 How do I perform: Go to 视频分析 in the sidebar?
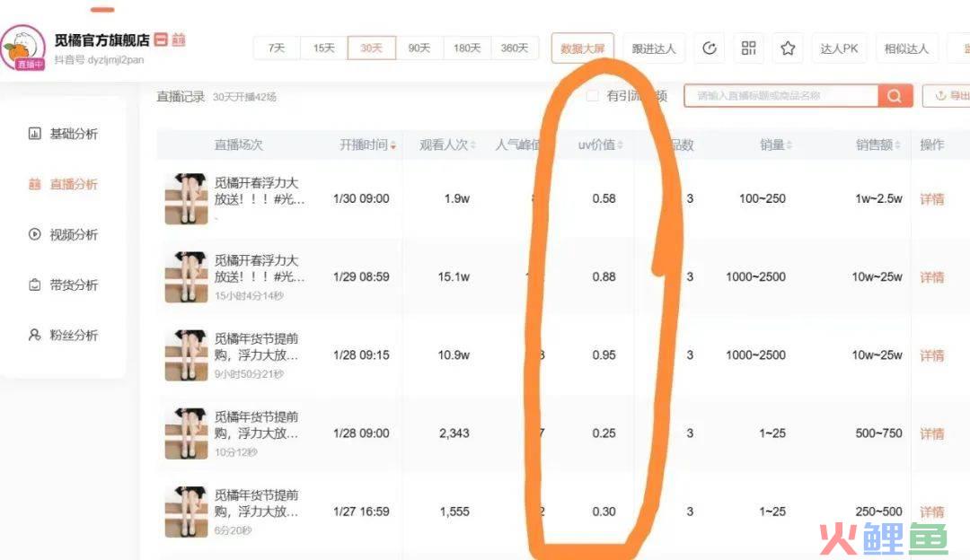pyautogui.click(x=63, y=235)
